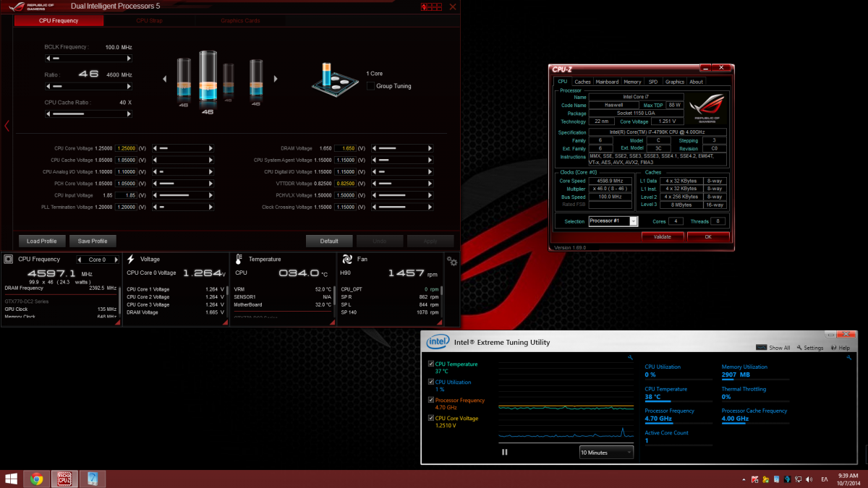The height and width of the screenshot is (488, 868).
Task: Open the SPD tab in CPU-Z
Action: [x=653, y=82]
